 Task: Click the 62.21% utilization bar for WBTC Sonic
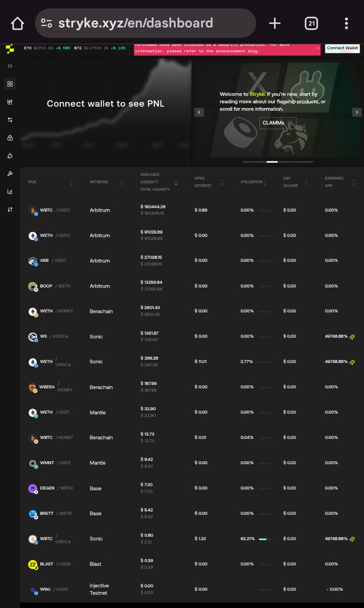click(x=264, y=539)
